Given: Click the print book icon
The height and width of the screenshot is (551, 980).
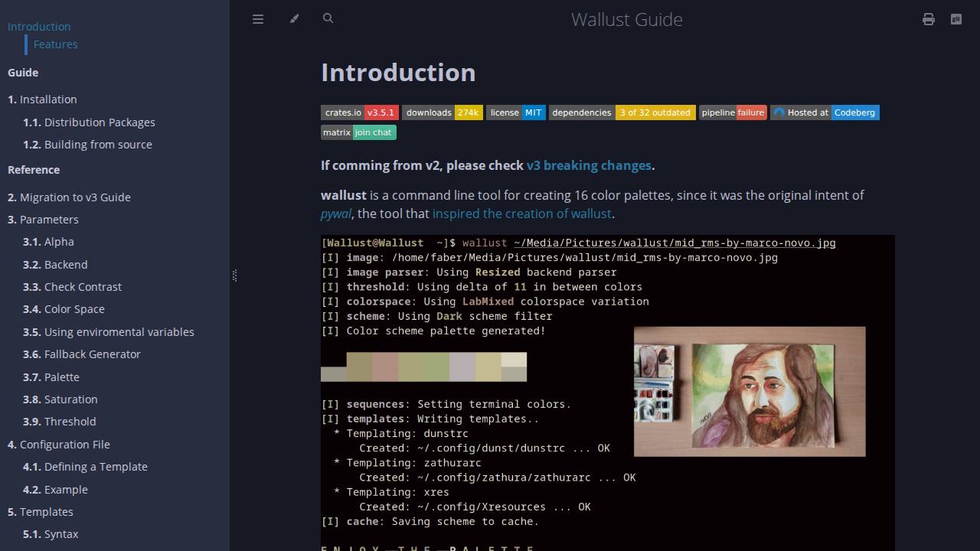Looking at the screenshot, I should (x=929, y=19).
